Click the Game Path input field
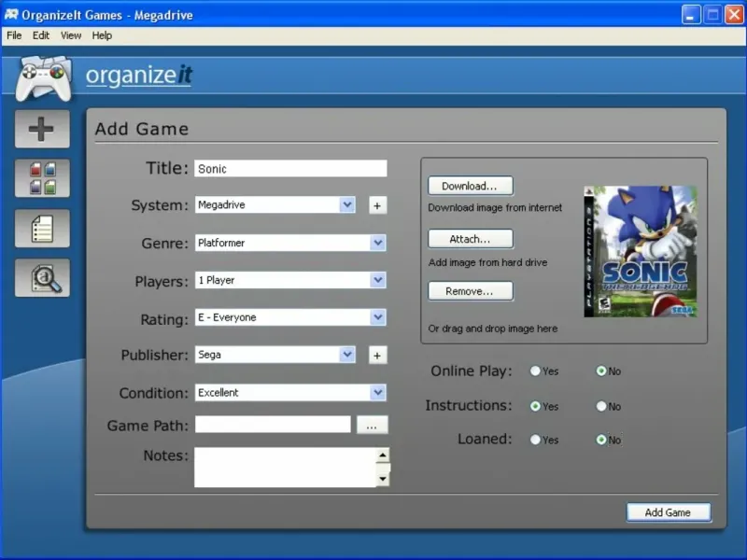Screen dimensions: 747x560 [273, 425]
